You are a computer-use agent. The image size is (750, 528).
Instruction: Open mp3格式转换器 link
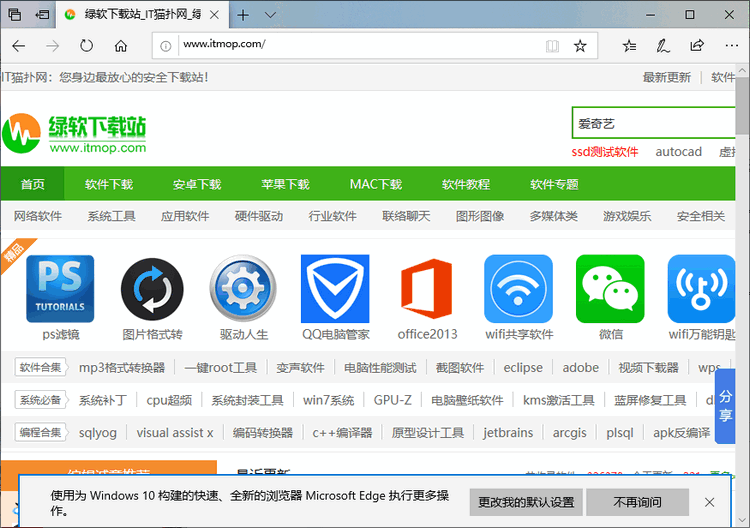click(x=122, y=368)
